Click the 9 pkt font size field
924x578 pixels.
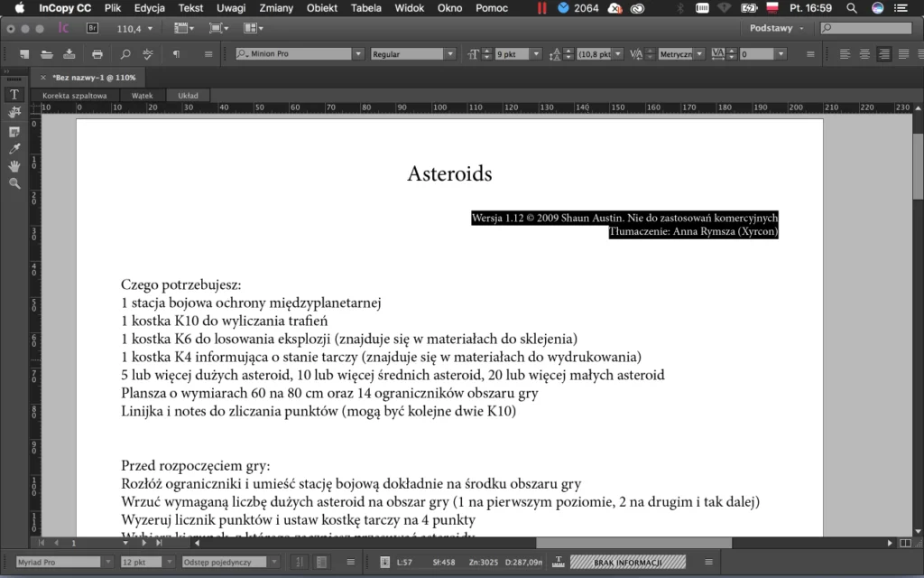click(511, 54)
